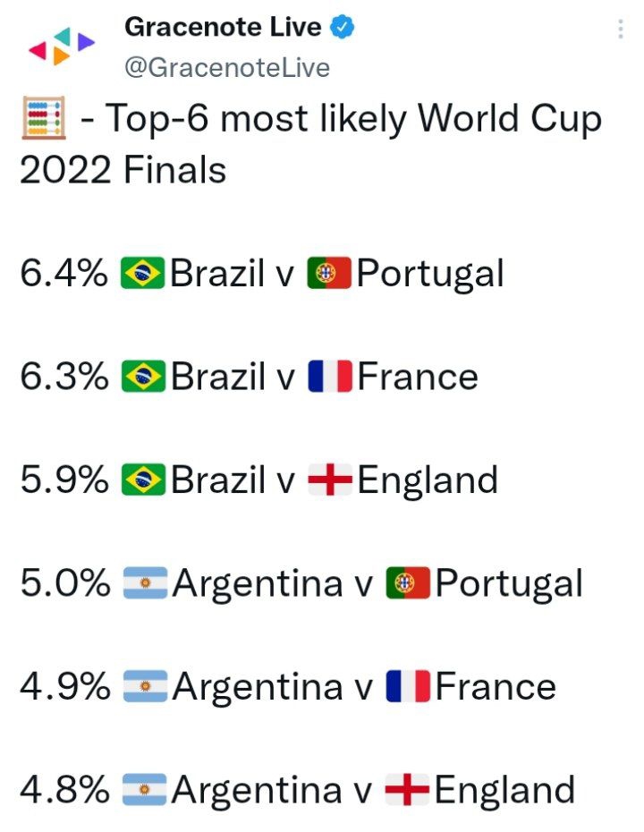The width and height of the screenshot is (644, 832).
Task: Click Portugal flag in 6.4% row
Action: [329, 273]
